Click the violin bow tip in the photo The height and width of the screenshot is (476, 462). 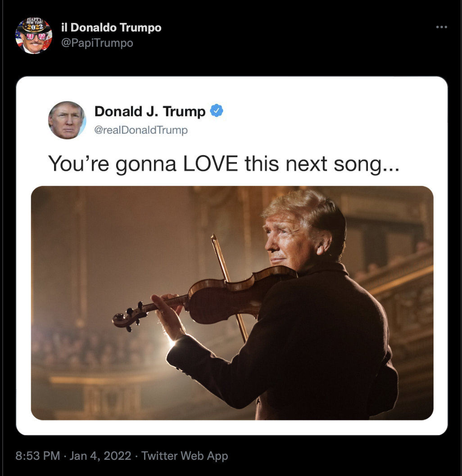tap(214, 237)
